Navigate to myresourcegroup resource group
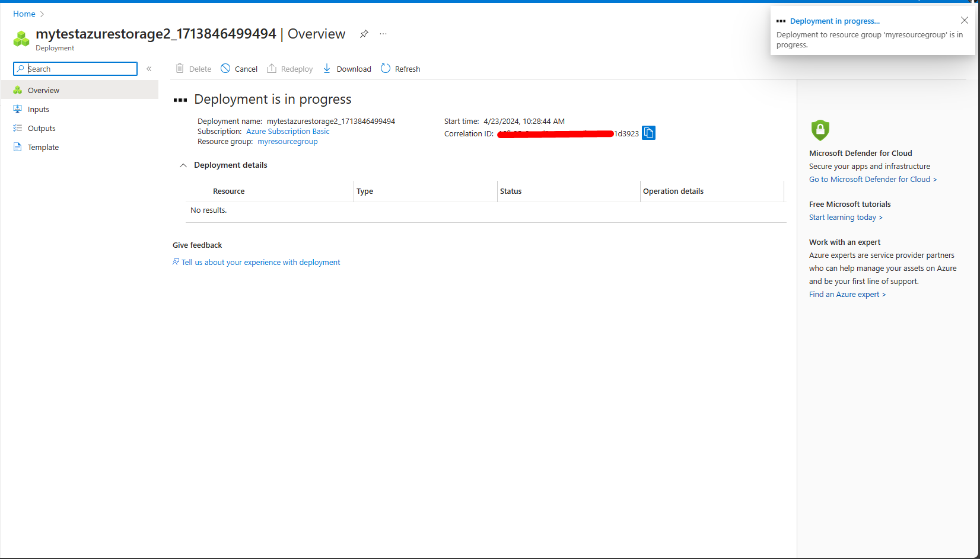Screen dimensions: 980x559 (x=287, y=141)
